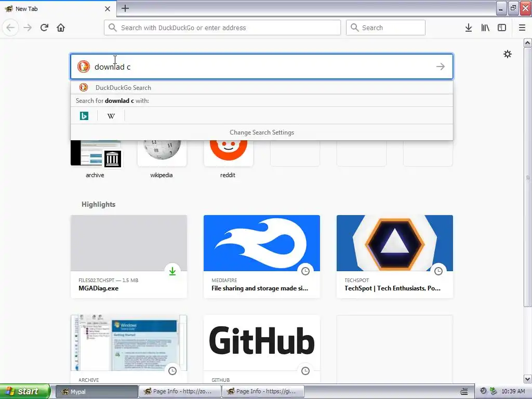Viewport: 532px width, 399px height.
Task: Click the taskbar clock showing 10:39 AM
Action: (x=513, y=391)
